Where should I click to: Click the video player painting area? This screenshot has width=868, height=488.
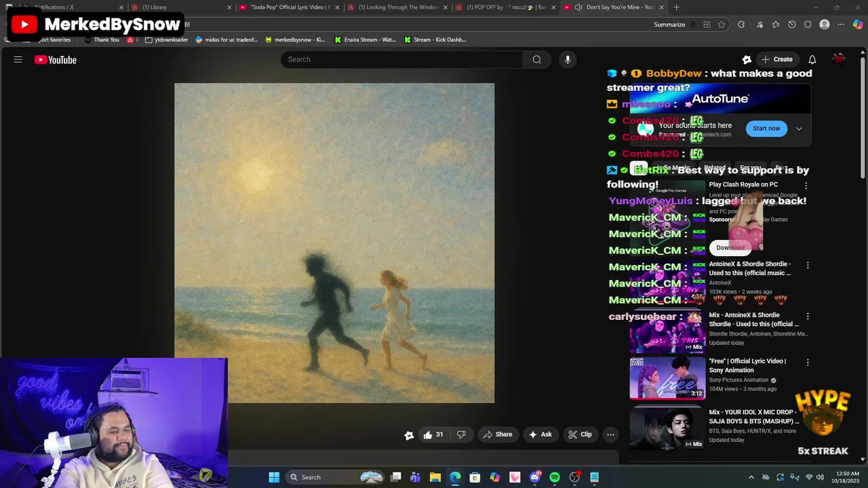pos(334,243)
